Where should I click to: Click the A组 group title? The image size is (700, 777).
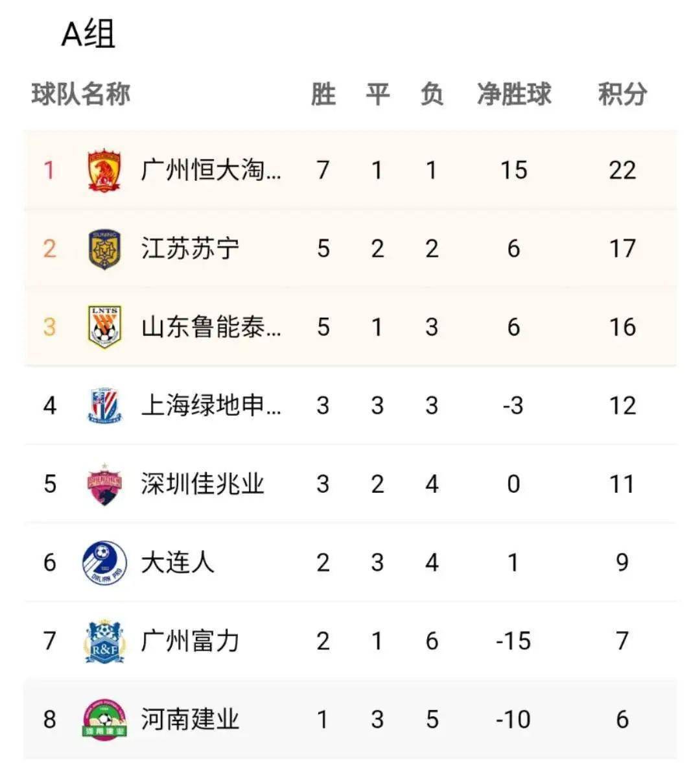click(88, 34)
